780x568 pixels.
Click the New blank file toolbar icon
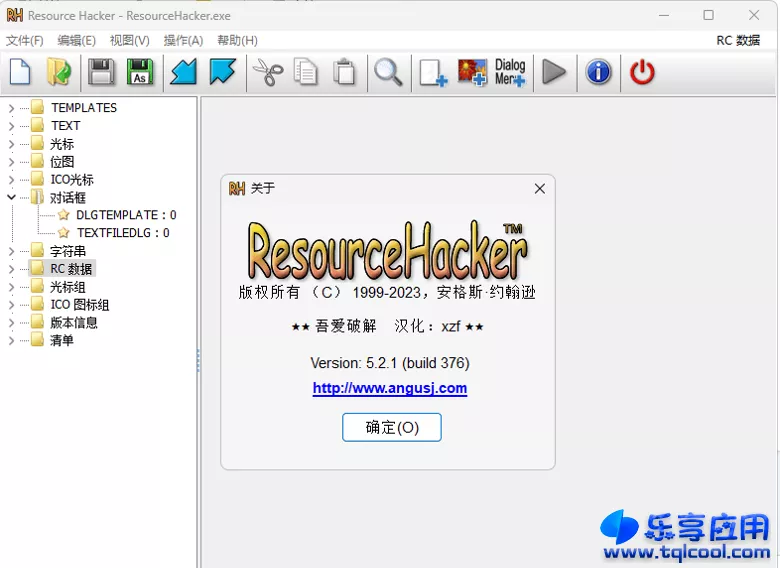tap(20, 72)
